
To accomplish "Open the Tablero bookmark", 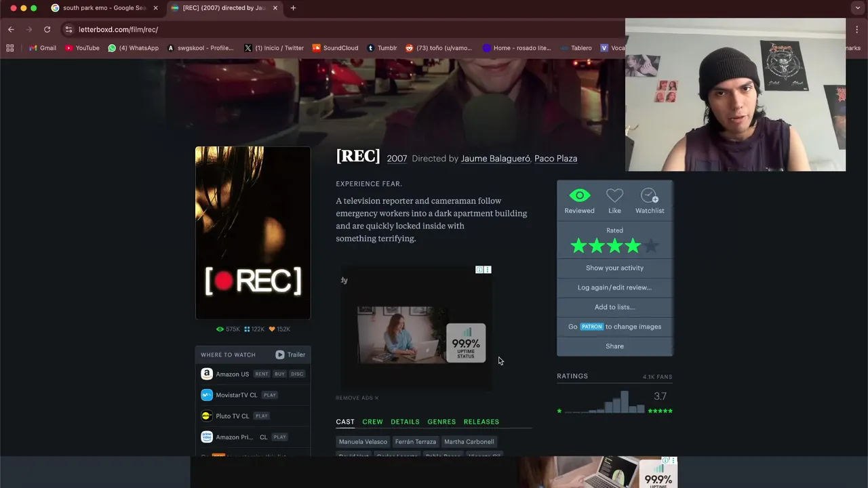I will (576, 48).
